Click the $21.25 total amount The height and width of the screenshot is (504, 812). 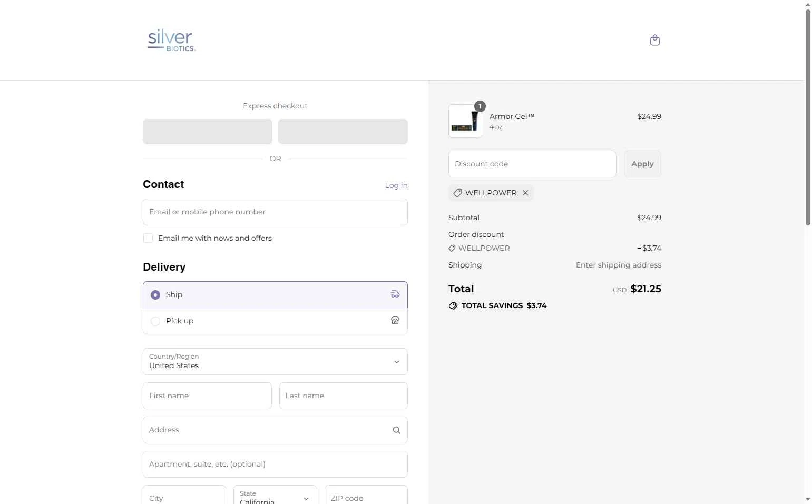tap(646, 289)
